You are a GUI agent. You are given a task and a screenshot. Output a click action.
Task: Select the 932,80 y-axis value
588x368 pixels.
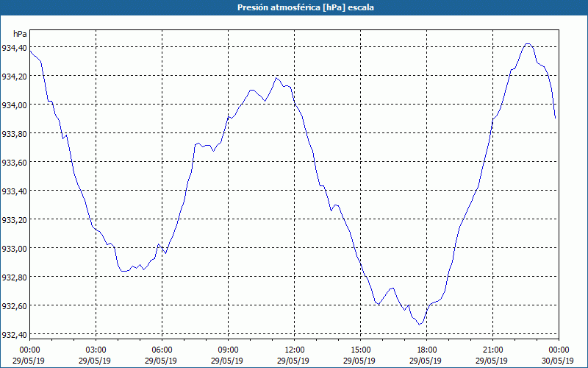(14, 277)
